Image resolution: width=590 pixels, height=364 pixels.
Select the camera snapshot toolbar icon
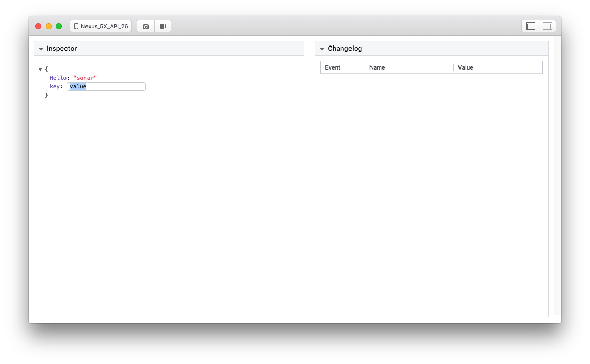click(145, 26)
